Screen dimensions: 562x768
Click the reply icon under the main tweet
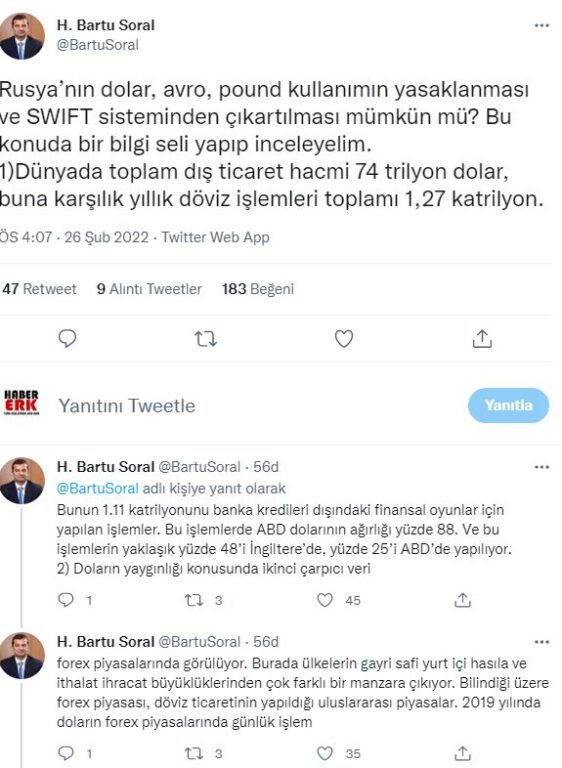coord(67,338)
